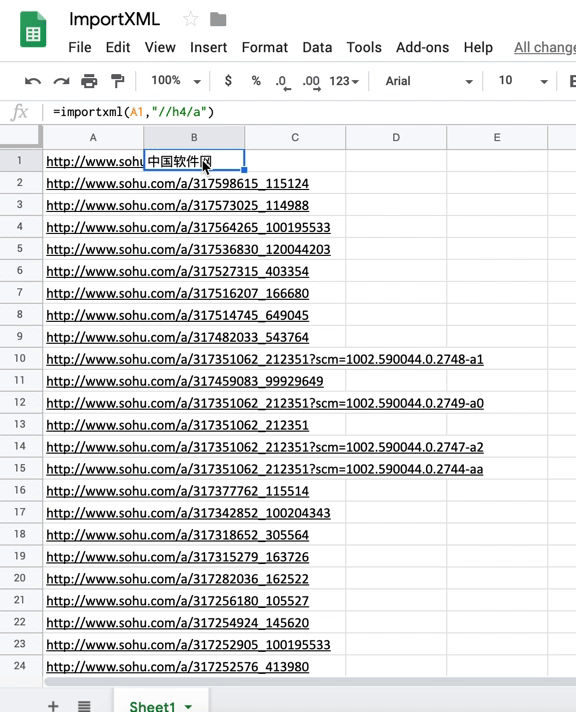Click the Redo arrow icon
The width and height of the screenshot is (576, 712).
[61, 81]
